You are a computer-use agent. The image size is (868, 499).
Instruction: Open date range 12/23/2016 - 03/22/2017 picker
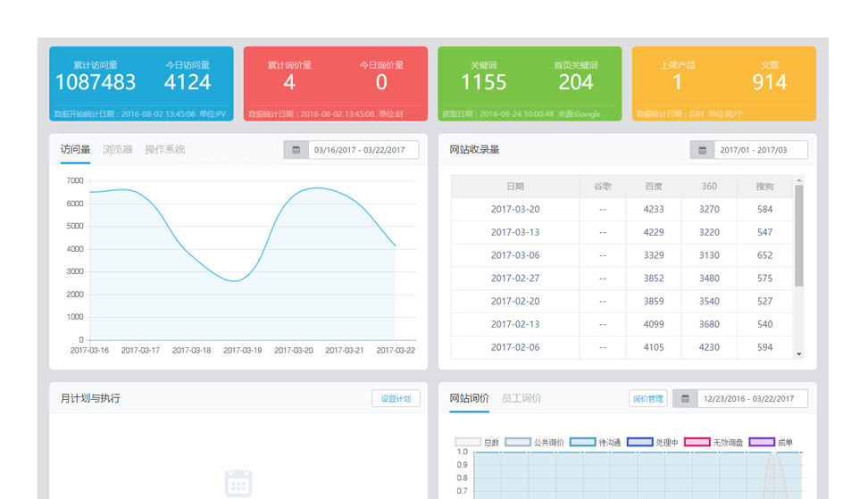coord(751,399)
